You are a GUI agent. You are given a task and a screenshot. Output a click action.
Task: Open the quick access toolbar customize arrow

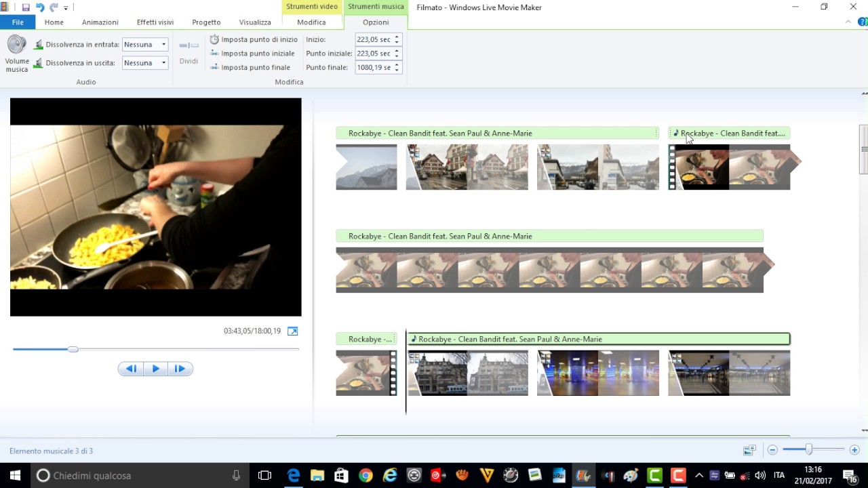click(x=66, y=8)
